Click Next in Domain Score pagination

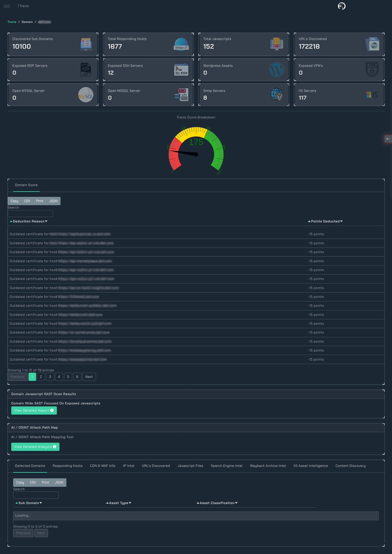tap(89, 377)
